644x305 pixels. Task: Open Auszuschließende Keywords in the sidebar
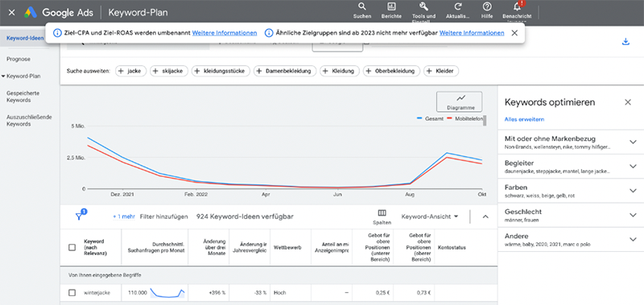[x=29, y=120]
